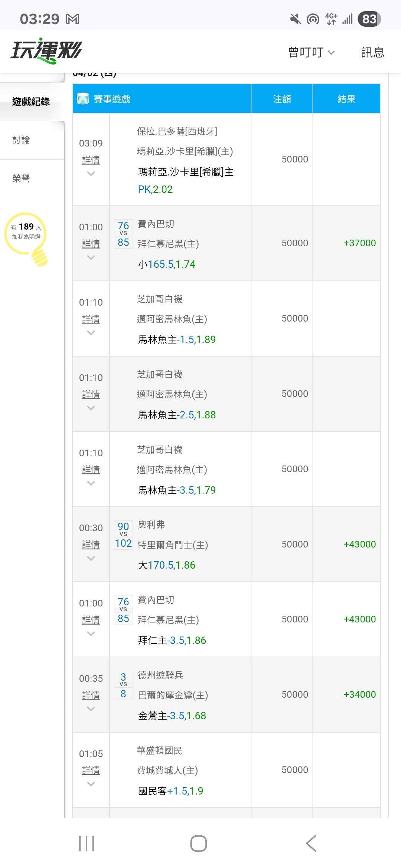Tap the Gmail notification icon in status bar
This screenshot has width=401, height=868.
[72, 19]
